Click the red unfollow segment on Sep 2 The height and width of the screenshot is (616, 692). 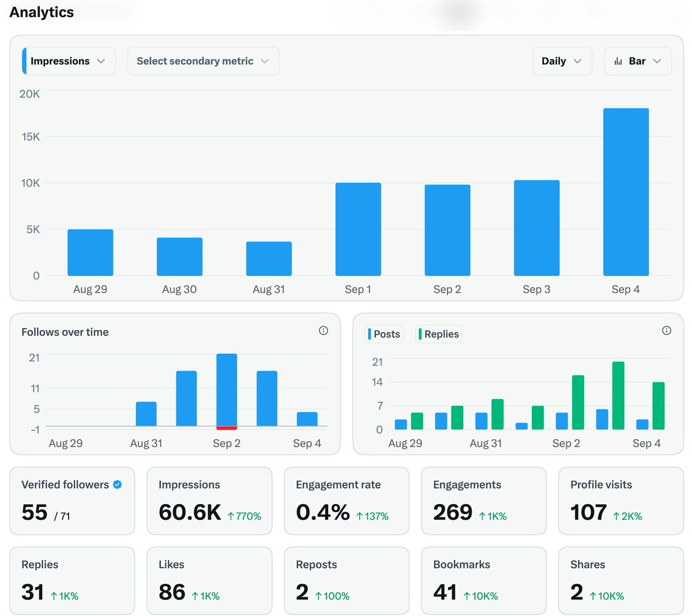tap(227, 428)
